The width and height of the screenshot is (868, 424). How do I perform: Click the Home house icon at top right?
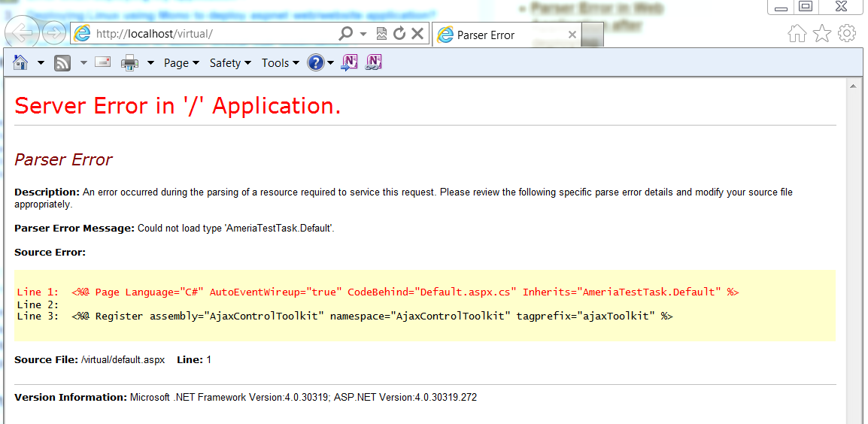(x=797, y=33)
